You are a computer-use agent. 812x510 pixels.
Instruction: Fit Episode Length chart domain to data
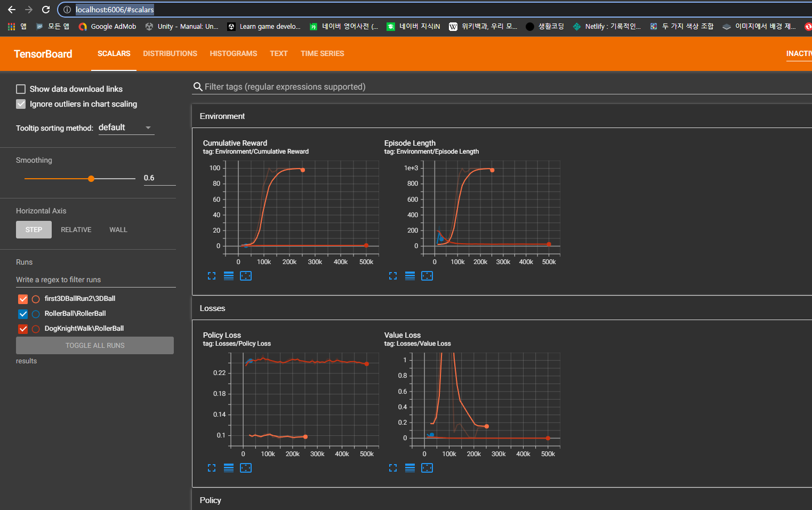pos(427,276)
